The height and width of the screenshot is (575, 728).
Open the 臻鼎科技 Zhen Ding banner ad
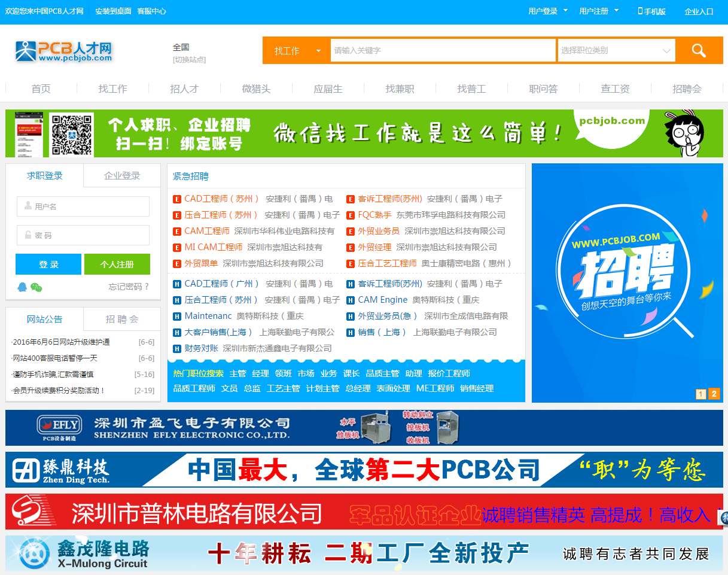click(x=364, y=470)
